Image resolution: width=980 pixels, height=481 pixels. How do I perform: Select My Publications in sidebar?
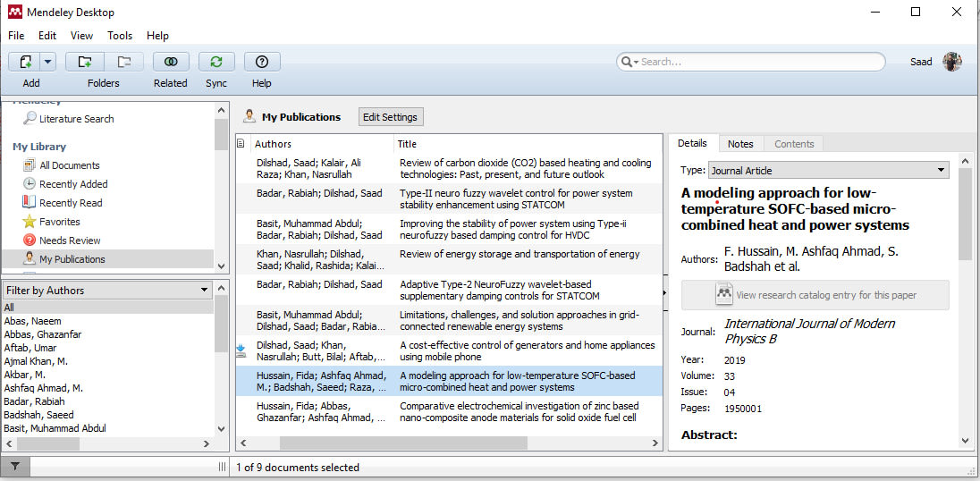(107, 259)
